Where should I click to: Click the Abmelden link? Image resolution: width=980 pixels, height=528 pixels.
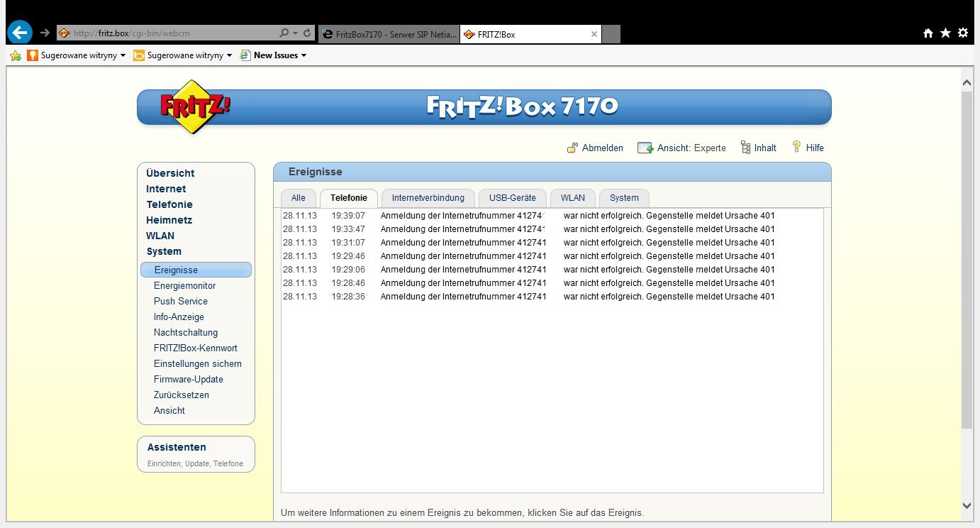pyautogui.click(x=603, y=148)
